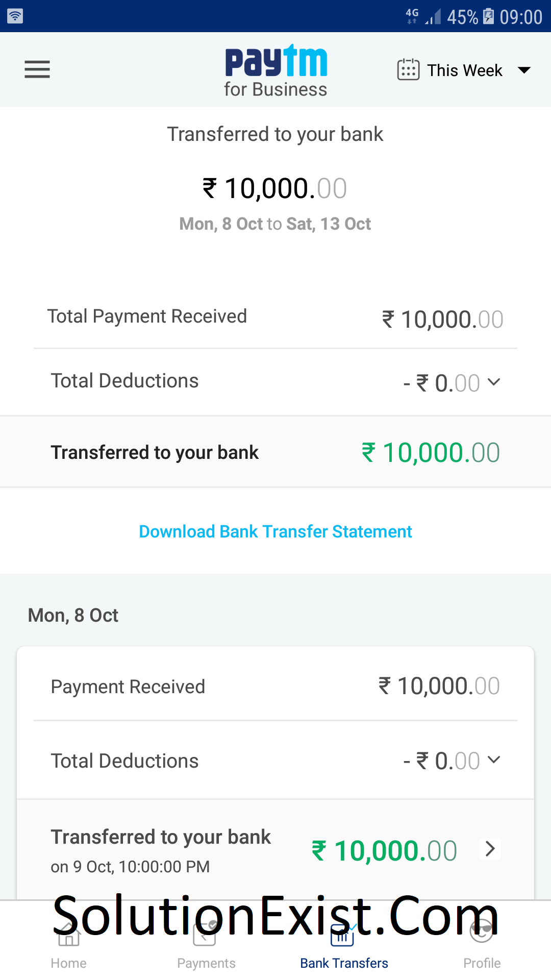
Task: Tap the battery indicator in status bar
Action: tap(489, 15)
